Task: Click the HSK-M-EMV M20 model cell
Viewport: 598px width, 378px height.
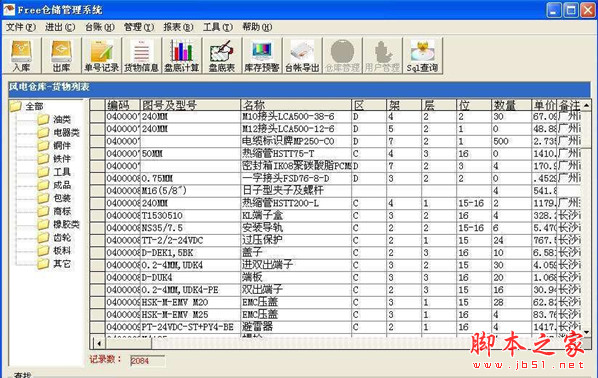Action: 191,302
